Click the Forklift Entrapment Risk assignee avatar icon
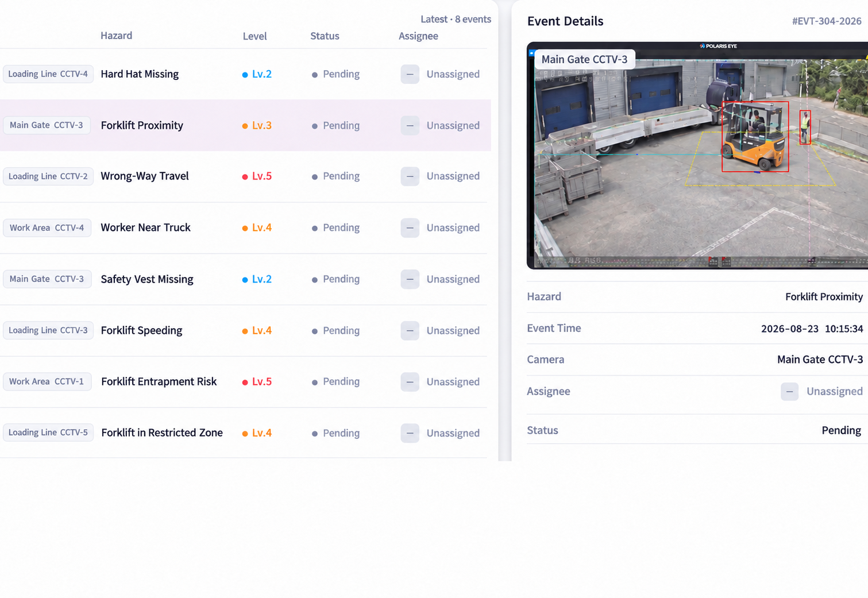 [x=410, y=381]
